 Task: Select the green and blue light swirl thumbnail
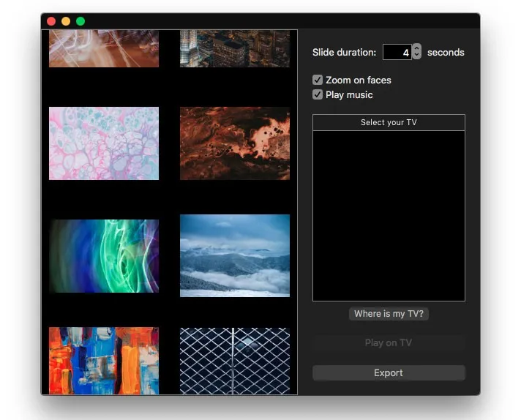point(104,256)
